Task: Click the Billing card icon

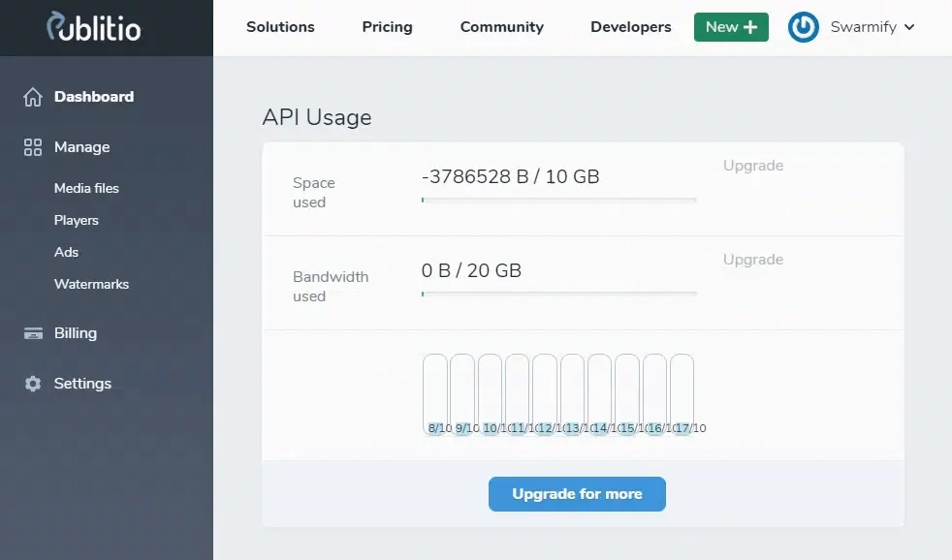Action: (x=34, y=333)
